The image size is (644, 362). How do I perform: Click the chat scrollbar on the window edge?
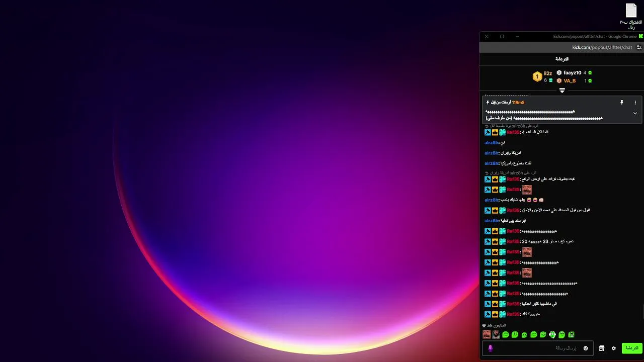click(642, 312)
